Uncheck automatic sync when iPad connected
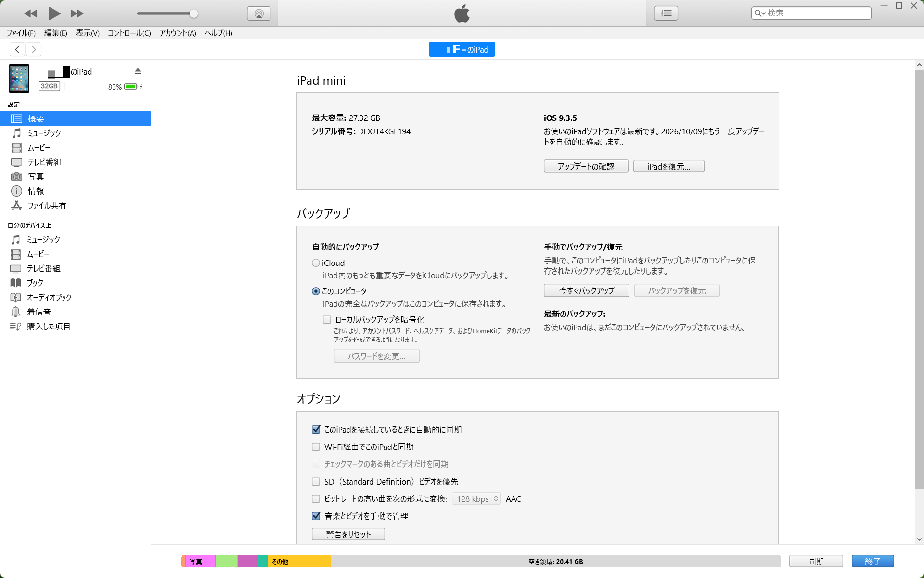Viewport: 924px width, 578px height. coord(316,429)
